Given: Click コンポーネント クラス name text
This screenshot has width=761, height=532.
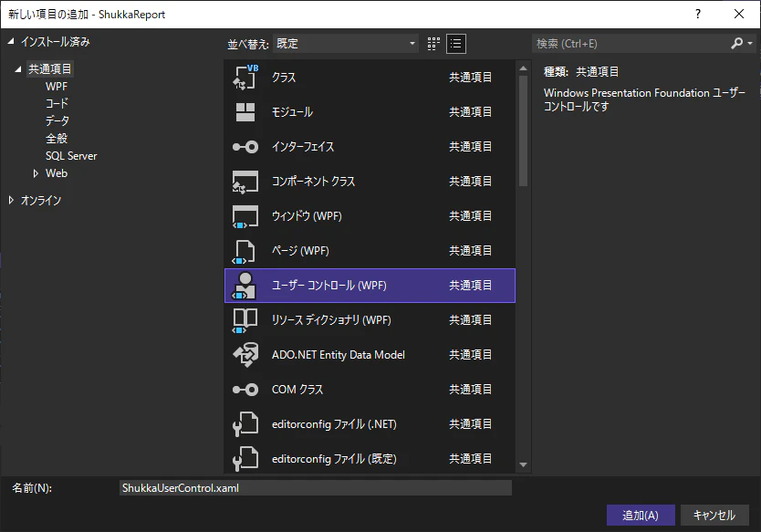Looking at the screenshot, I should click(314, 182).
